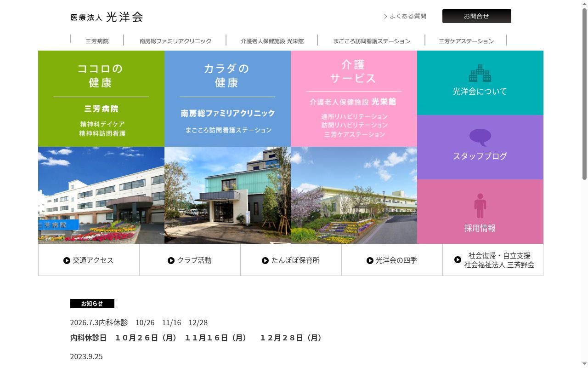The height and width of the screenshot is (368, 588).
Task: Click the play icon beside クラブ活動
Action: pos(171,260)
